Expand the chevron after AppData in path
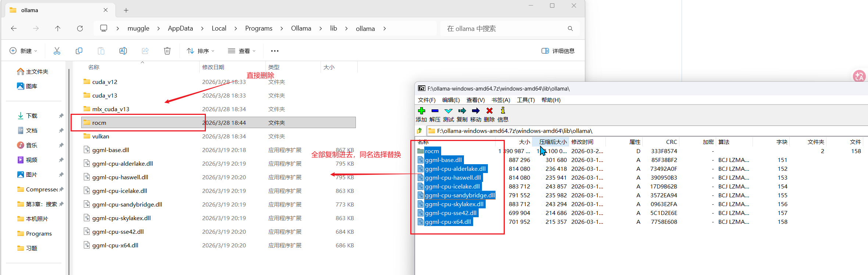Screen dimensions: 868x275 202,28
